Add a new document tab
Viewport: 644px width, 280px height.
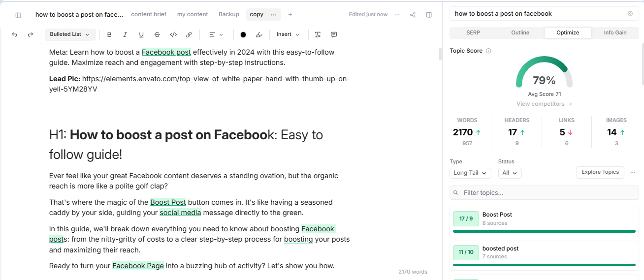point(290,15)
